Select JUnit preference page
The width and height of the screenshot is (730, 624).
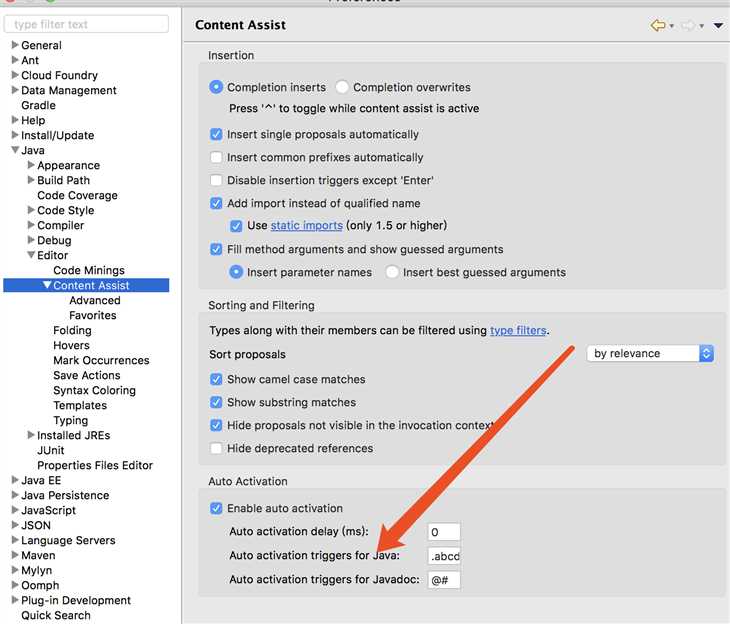coord(51,450)
